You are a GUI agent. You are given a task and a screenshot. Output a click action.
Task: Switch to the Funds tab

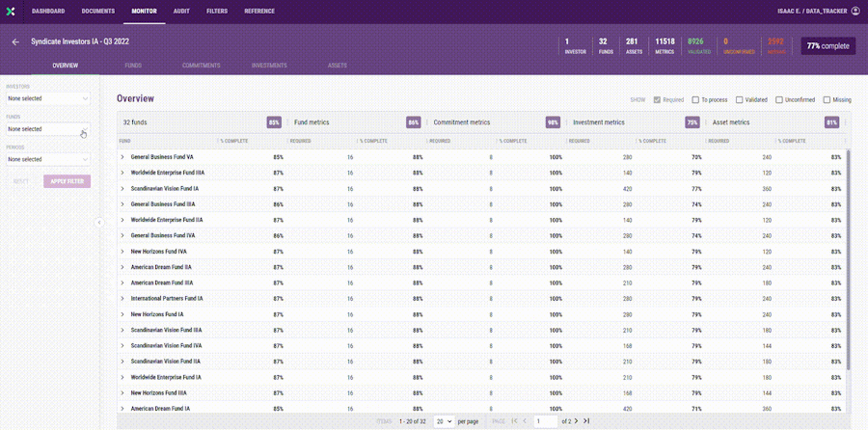(133, 66)
